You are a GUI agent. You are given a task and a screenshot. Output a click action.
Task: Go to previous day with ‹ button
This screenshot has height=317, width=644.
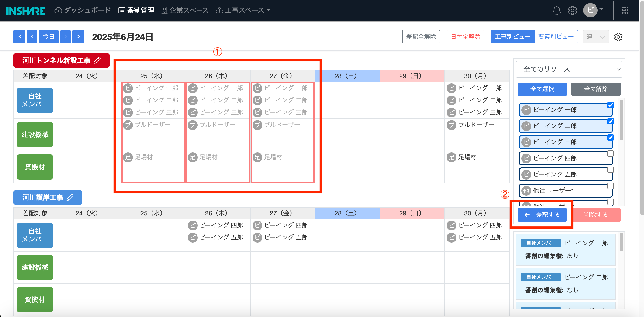tap(32, 37)
